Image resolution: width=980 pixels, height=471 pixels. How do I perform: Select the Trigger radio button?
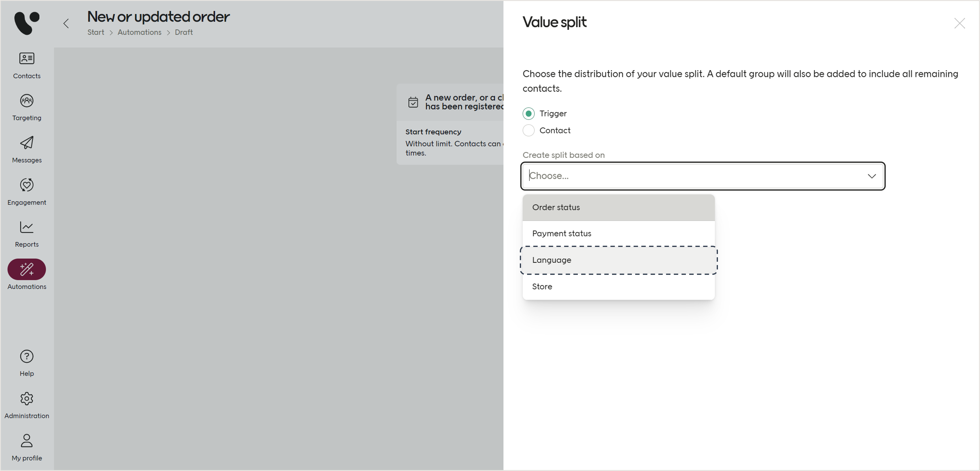click(529, 113)
